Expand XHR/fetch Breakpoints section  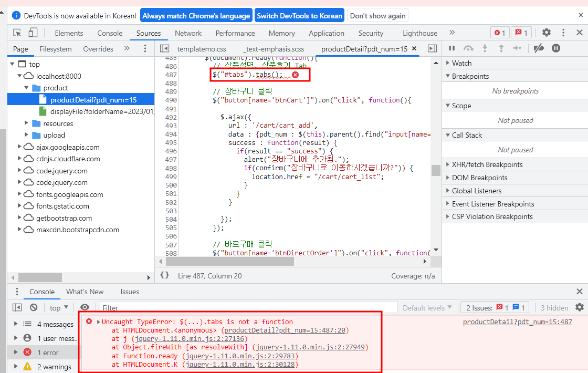[448, 164]
